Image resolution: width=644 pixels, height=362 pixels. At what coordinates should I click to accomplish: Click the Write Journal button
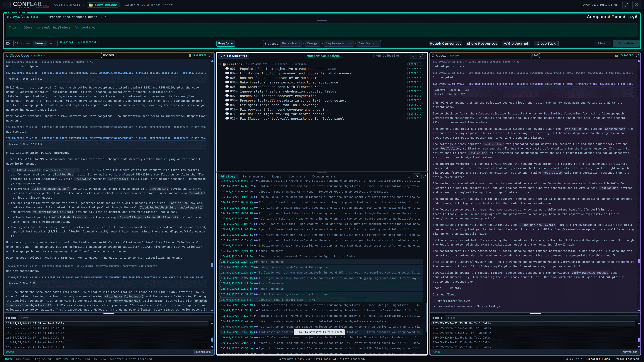516,43
